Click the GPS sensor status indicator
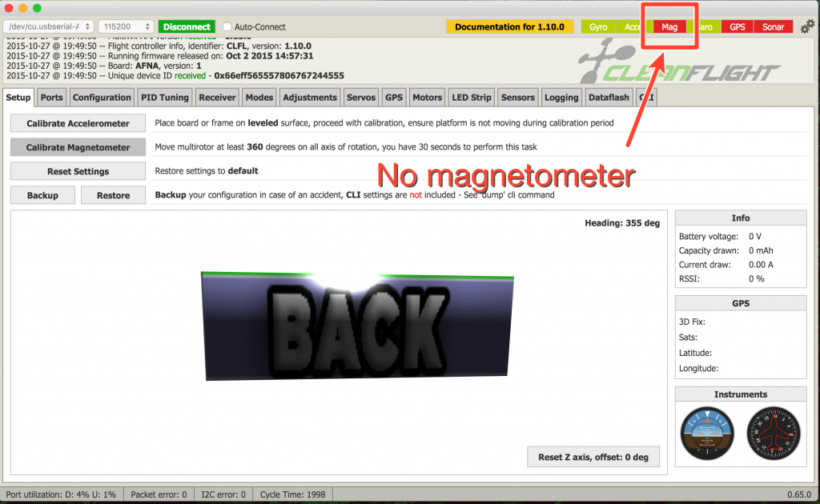The height and width of the screenshot is (504, 820). click(737, 26)
